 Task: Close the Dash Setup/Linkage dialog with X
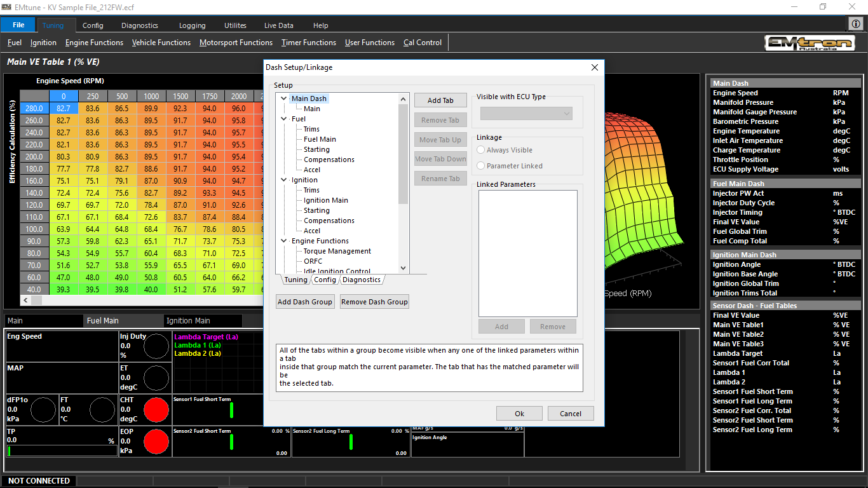[x=595, y=67]
